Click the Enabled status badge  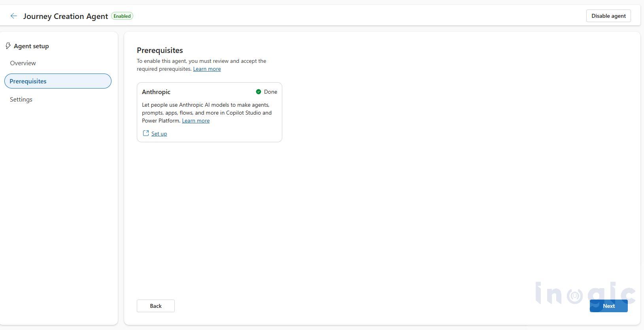(122, 16)
